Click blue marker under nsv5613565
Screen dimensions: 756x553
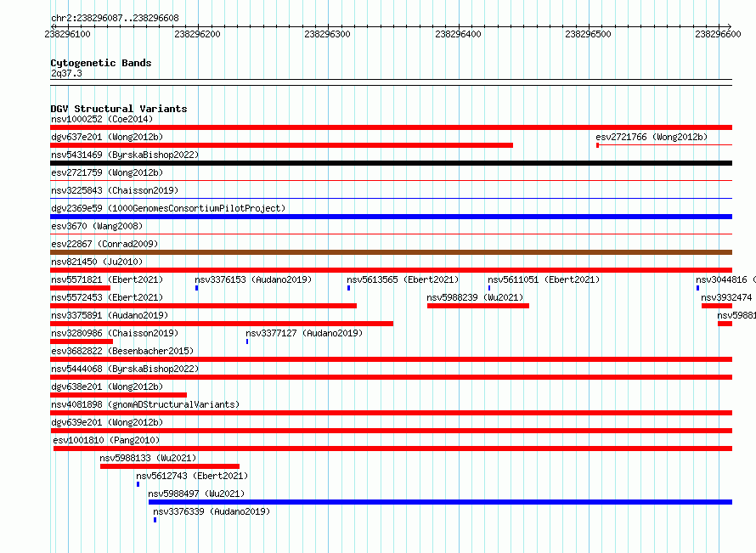348,288
